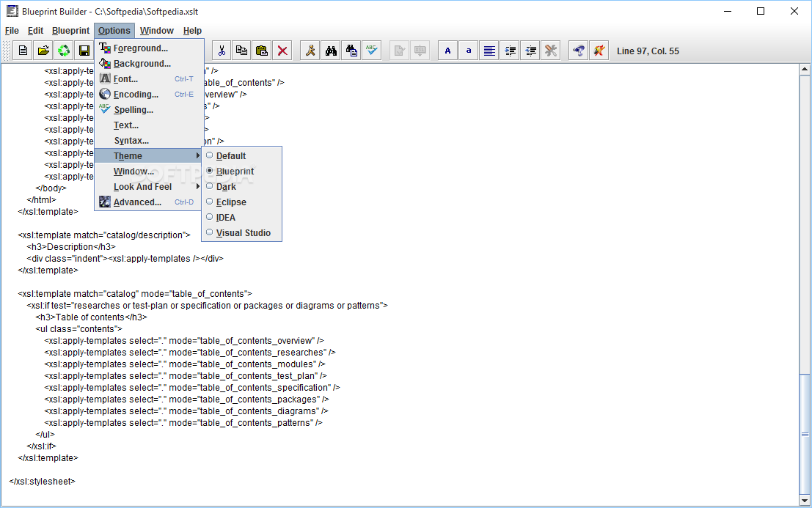This screenshot has height=508, width=812.
Task: Click the decrease indent toolbar icon
Action: [530, 51]
